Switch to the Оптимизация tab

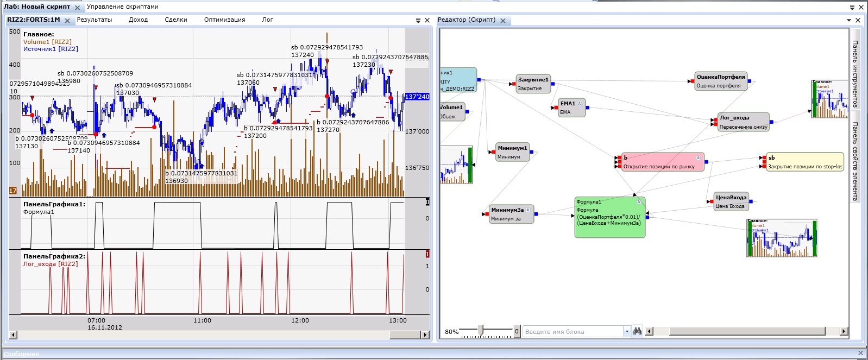[x=224, y=20]
